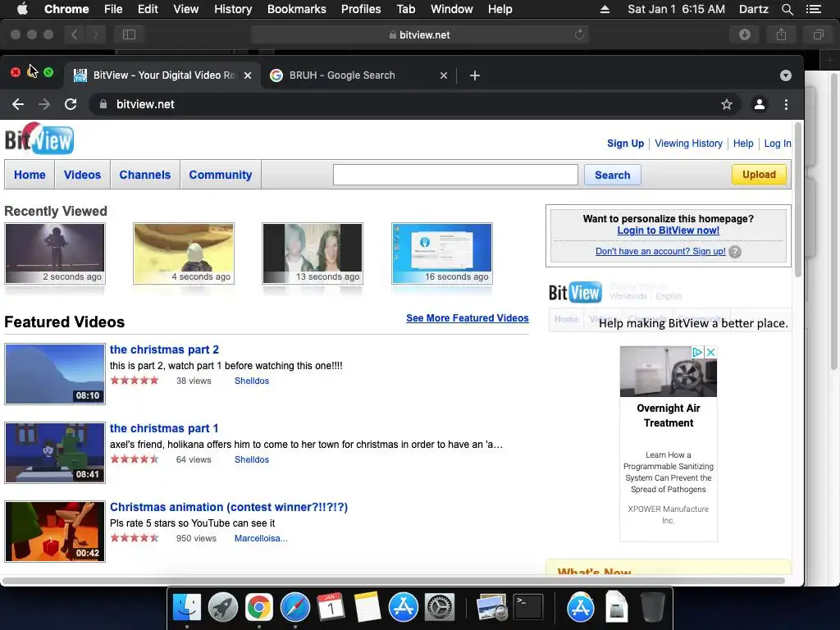Open the Community navigation tab
Image resolution: width=840 pixels, height=630 pixels.
click(x=220, y=175)
